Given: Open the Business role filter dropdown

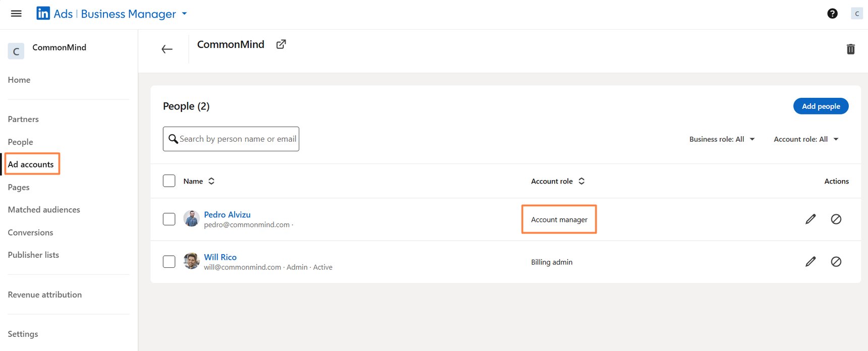Looking at the screenshot, I should tap(722, 139).
